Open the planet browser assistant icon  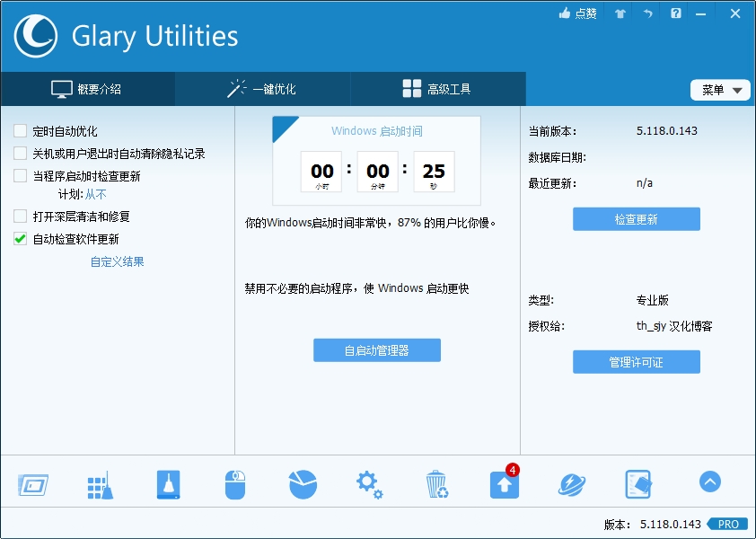pyautogui.click(x=572, y=484)
